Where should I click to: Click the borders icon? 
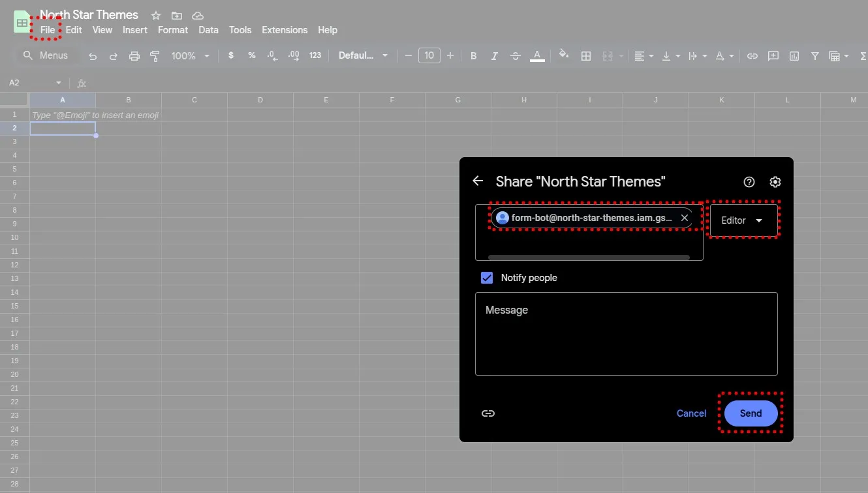pos(586,56)
